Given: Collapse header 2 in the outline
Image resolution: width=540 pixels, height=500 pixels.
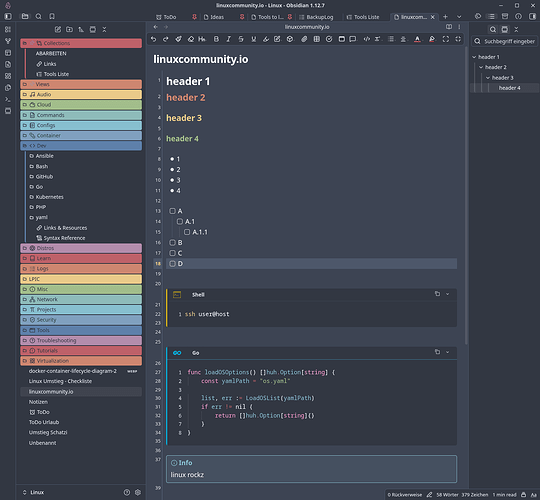Looking at the screenshot, I should tap(481, 67).
